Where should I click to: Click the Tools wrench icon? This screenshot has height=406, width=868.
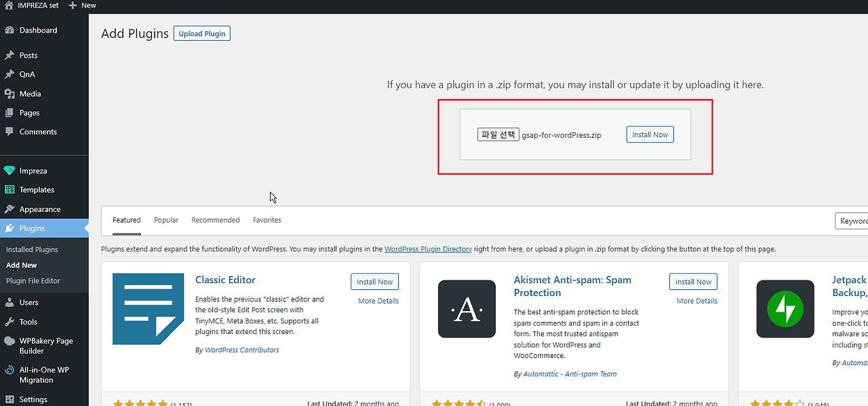pyautogui.click(x=9, y=322)
